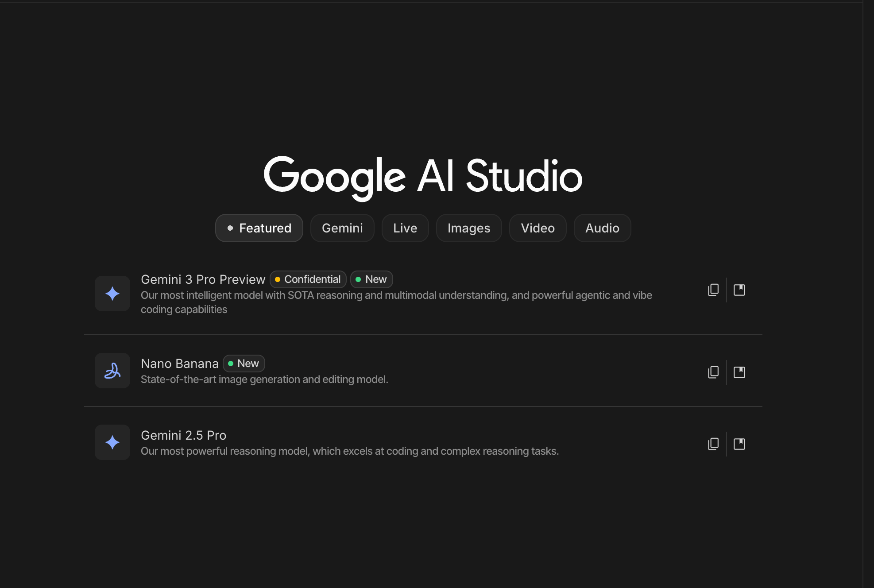Viewport: 874px width, 588px height.
Task: Open Gemini 2.5 Pro docs icon
Action: tap(739, 444)
